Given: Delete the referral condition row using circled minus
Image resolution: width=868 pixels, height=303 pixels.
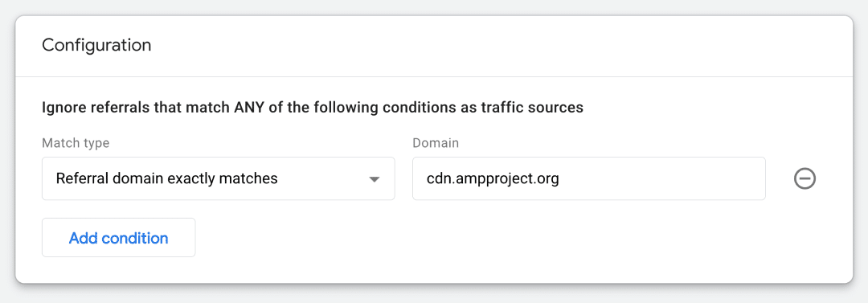Looking at the screenshot, I should [805, 179].
